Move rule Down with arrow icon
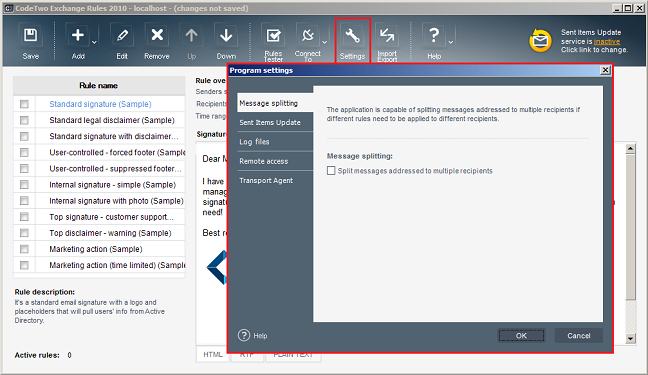 226,36
